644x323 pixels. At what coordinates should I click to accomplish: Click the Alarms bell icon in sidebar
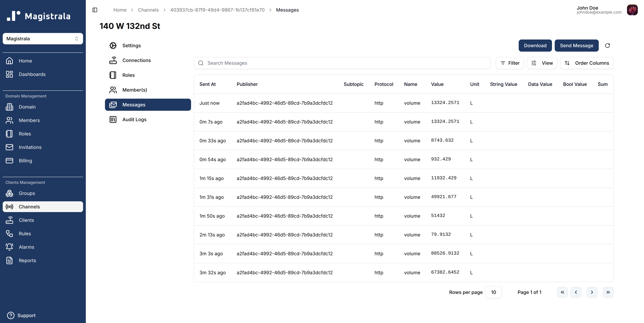[9, 247]
